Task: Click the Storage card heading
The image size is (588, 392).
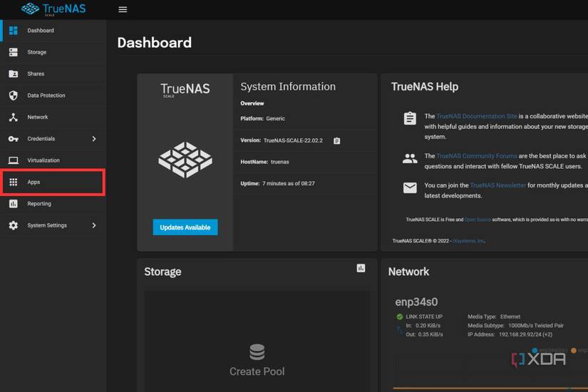Action: pos(163,272)
